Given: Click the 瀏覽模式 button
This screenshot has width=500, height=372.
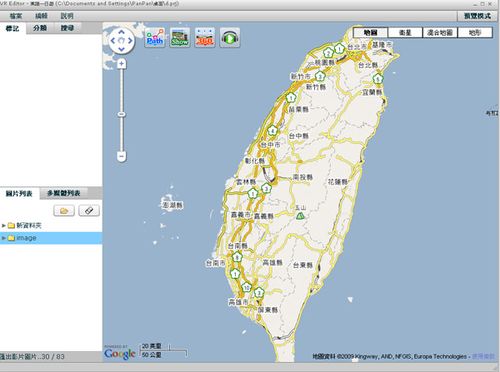Looking at the screenshot, I should [478, 16].
